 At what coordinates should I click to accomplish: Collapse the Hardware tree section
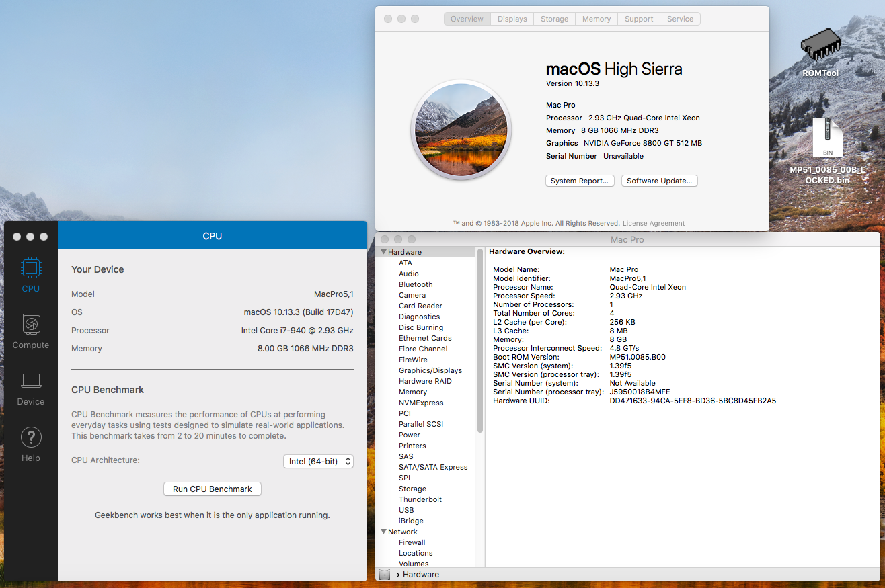click(x=384, y=252)
